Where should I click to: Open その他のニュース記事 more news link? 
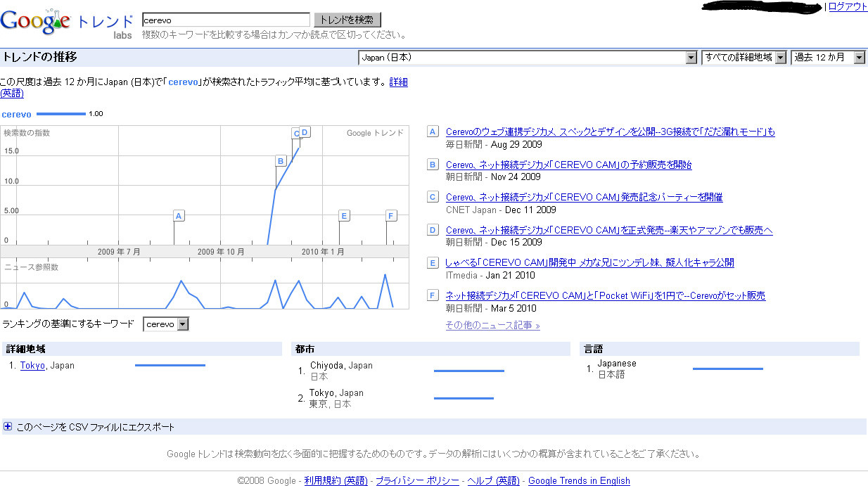point(492,325)
